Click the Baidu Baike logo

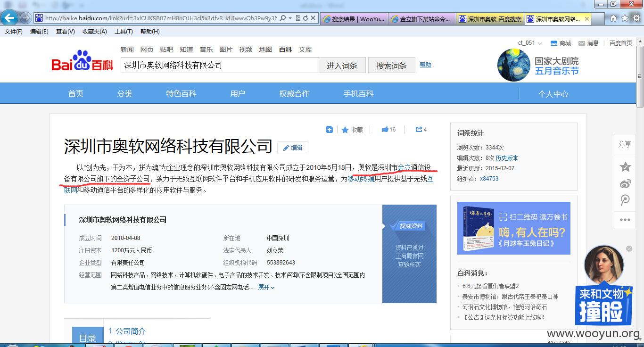(82, 61)
